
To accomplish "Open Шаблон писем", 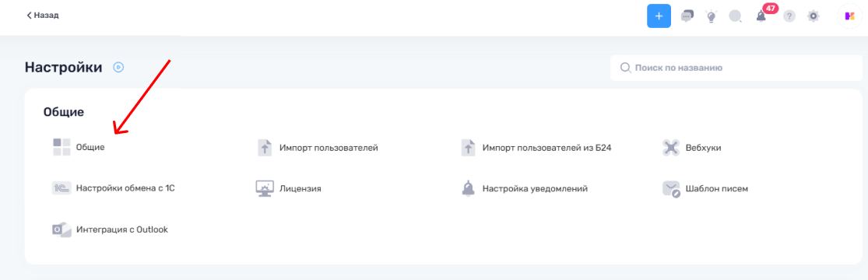I will point(716,189).
